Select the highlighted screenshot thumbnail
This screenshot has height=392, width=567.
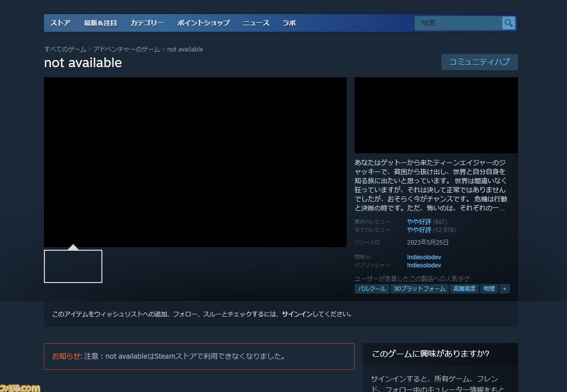click(x=73, y=266)
